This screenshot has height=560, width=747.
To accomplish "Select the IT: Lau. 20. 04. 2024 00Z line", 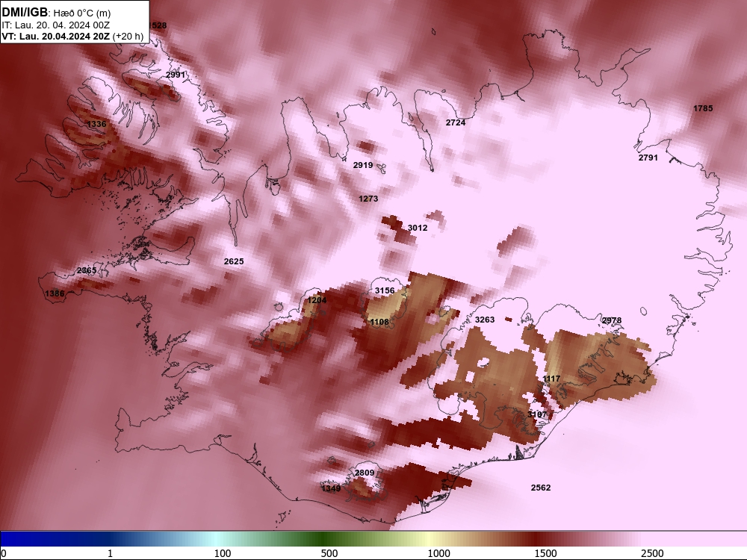I will click(56, 25).
